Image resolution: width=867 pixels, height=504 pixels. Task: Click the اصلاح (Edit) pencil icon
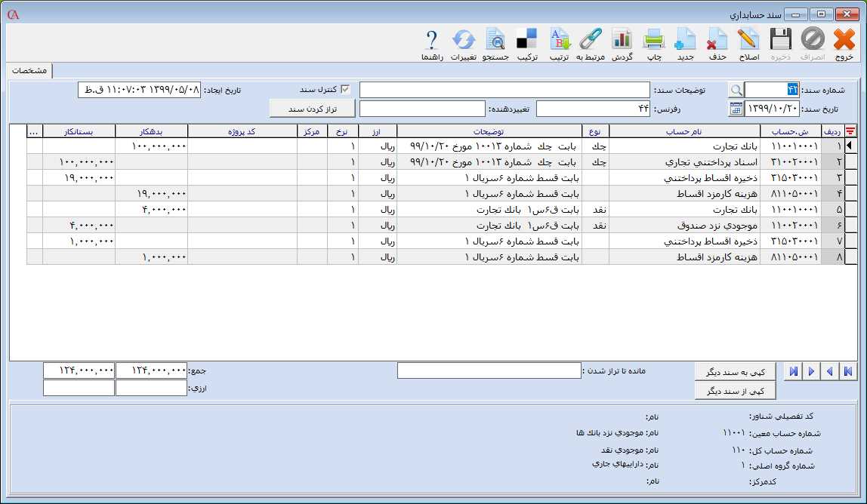point(748,41)
